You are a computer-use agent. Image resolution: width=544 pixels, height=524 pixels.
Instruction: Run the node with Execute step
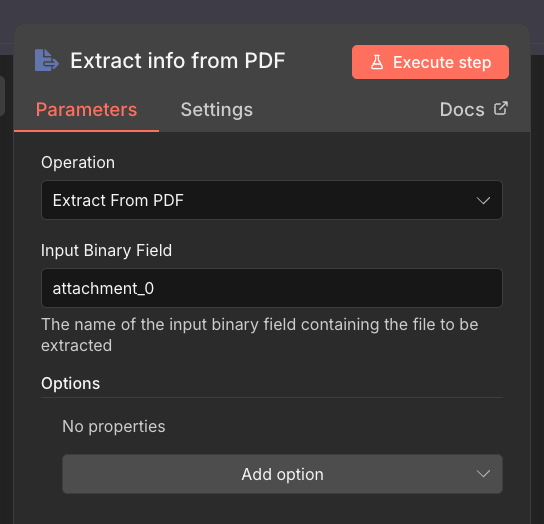click(x=430, y=62)
